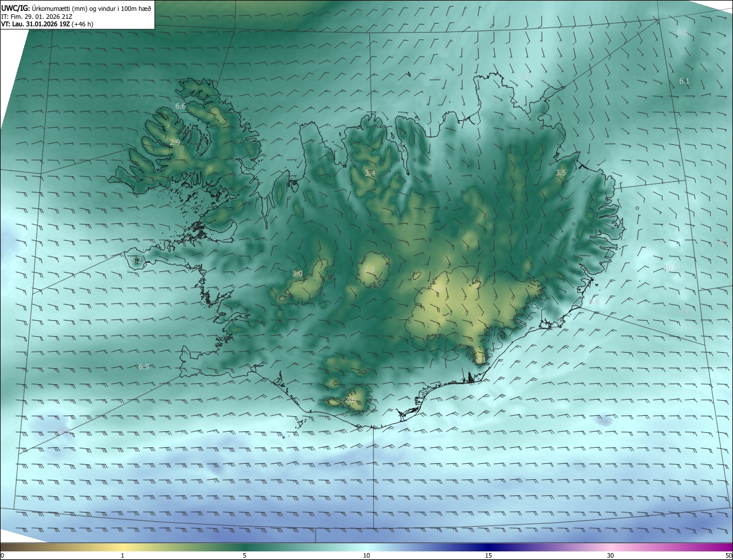
Task: Click the 50 tick on the color scale
Action: point(728,555)
